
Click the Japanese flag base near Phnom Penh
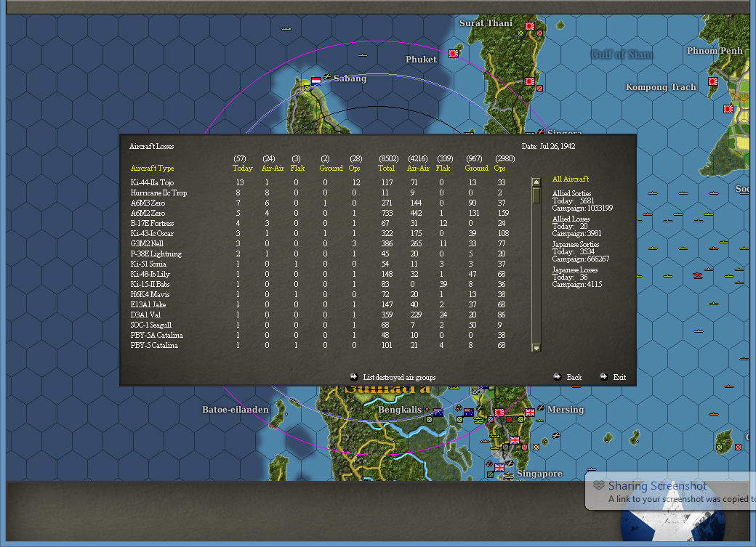[727, 108]
